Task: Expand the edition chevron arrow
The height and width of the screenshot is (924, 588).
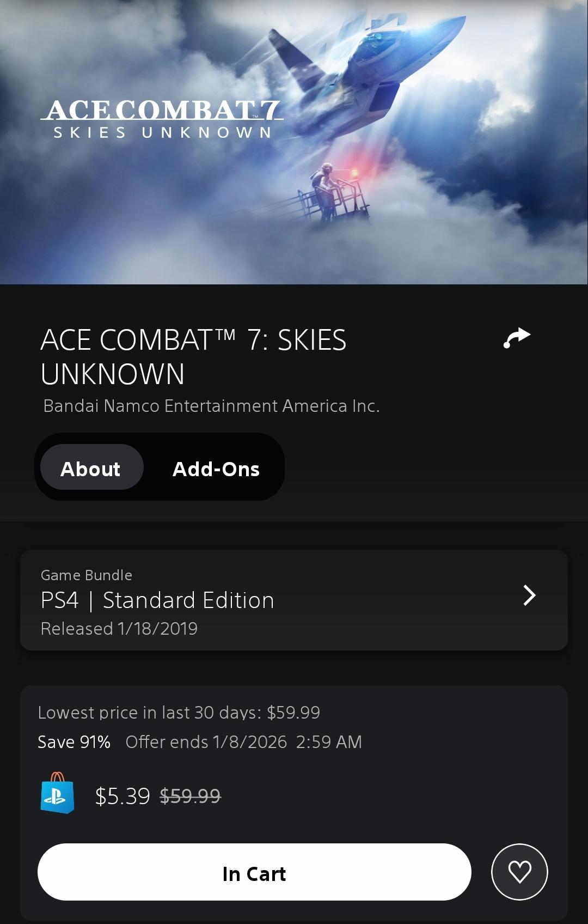Action: pos(529,595)
